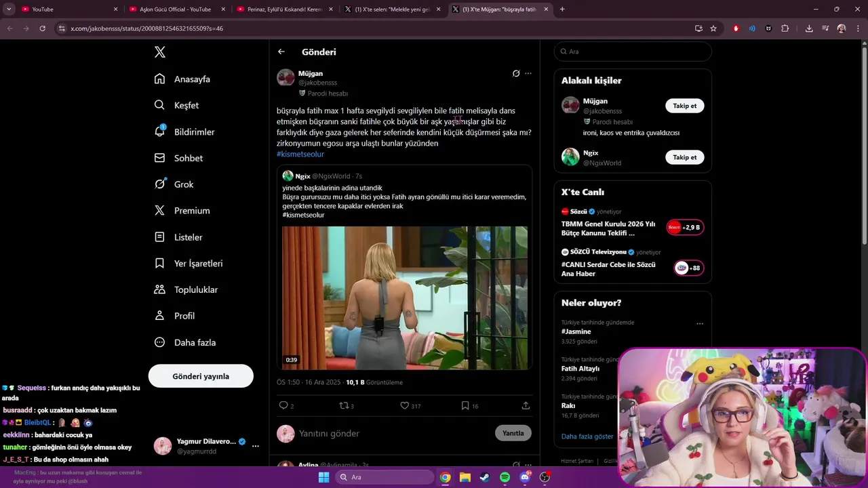Reply to post via comment icon

(283, 405)
